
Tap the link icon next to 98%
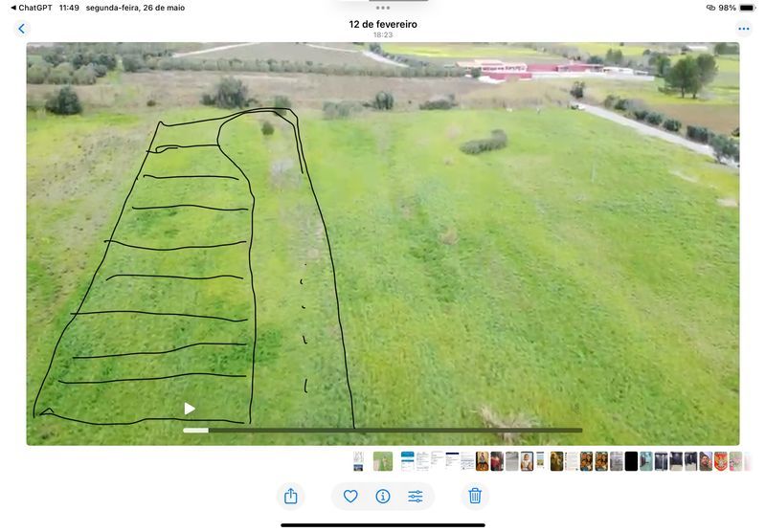click(710, 8)
